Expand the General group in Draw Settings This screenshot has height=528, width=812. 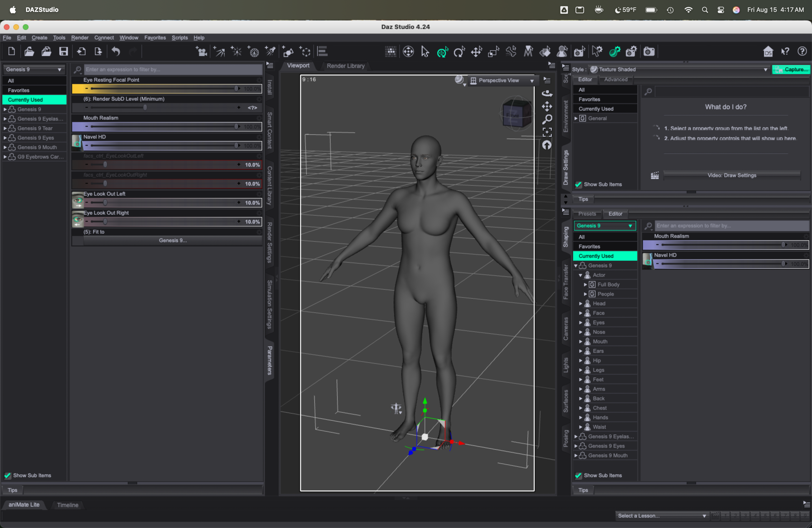click(576, 118)
